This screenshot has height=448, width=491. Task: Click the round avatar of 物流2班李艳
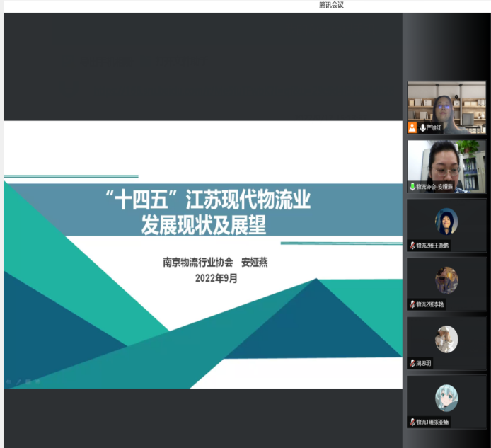coord(446,280)
